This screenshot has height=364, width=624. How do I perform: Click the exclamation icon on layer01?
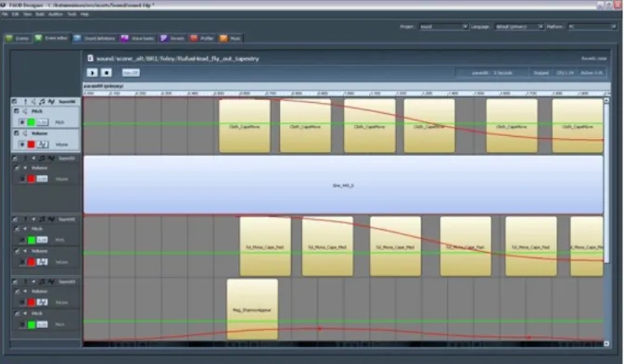25,158
